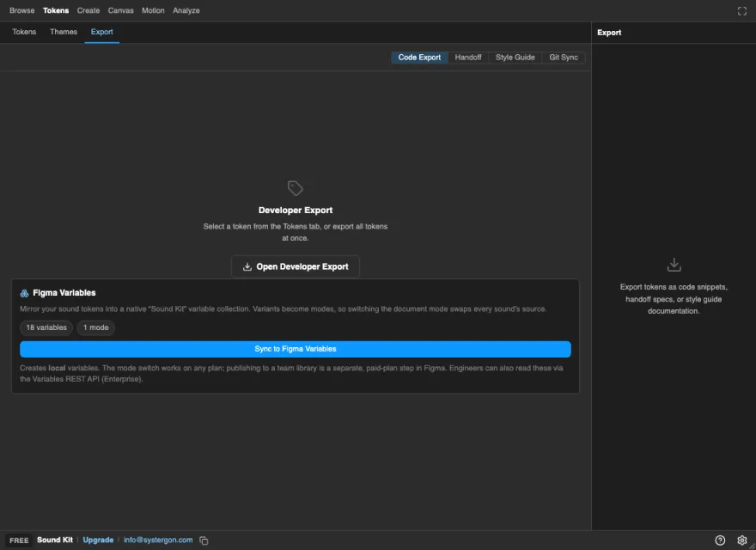Choose the Style Guide mode
Image resolution: width=756 pixels, height=550 pixels.
click(515, 58)
